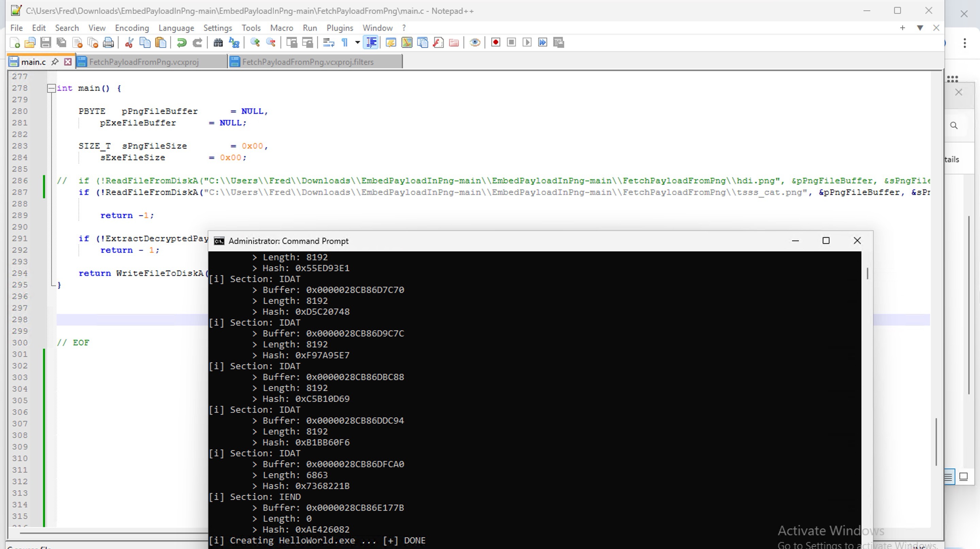Stop macro recording square button

pyautogui.click(x=511, y=42)
